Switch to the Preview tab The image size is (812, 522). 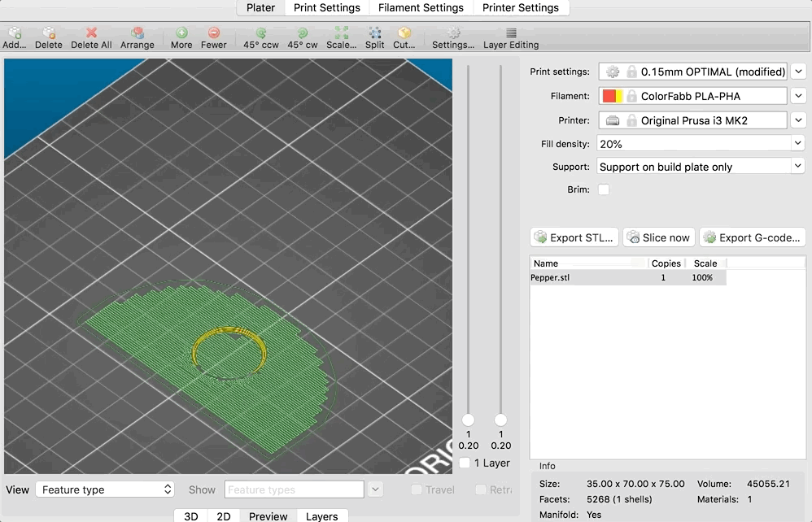[268, 515]
